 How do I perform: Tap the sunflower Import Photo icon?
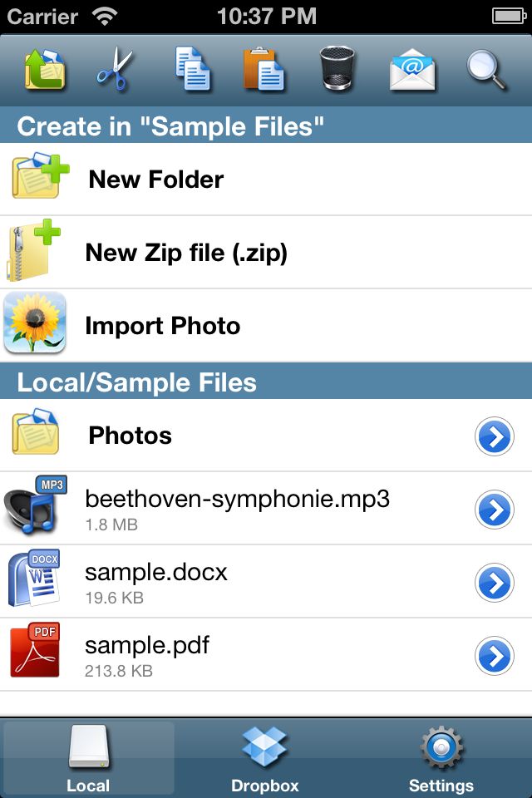(35, 323)
